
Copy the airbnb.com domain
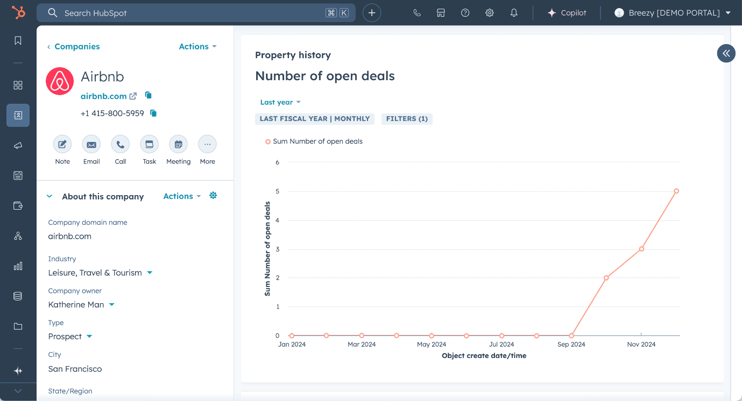(x=148, y=96)
